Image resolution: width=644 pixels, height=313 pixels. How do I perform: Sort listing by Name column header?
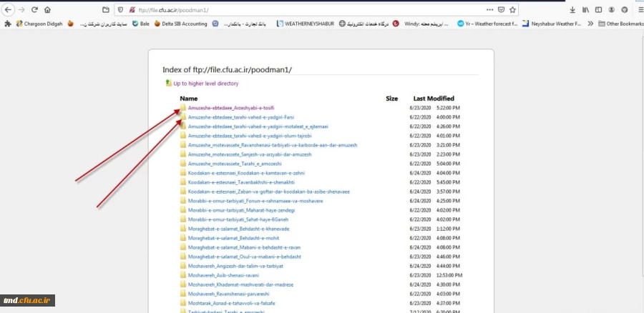[188, 98]
